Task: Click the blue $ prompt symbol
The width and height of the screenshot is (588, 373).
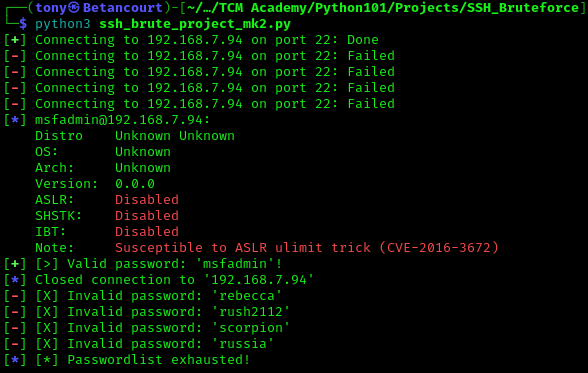Action: (x=23, y=24)
